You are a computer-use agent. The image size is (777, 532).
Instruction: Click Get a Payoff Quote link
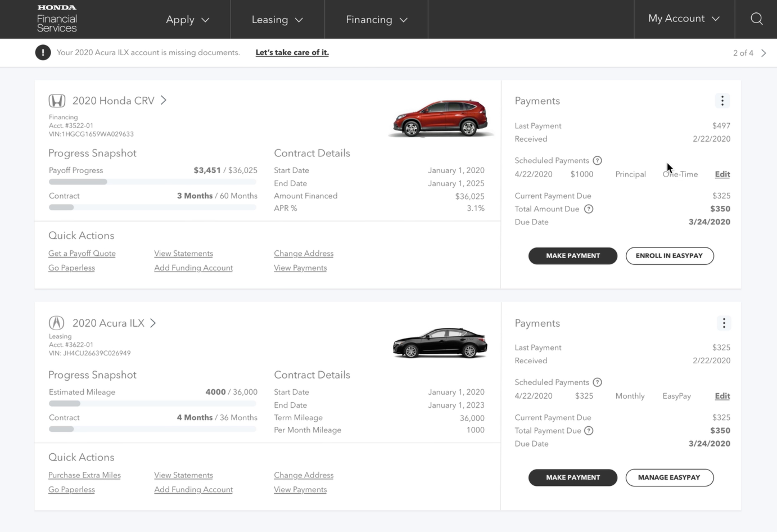82,254
